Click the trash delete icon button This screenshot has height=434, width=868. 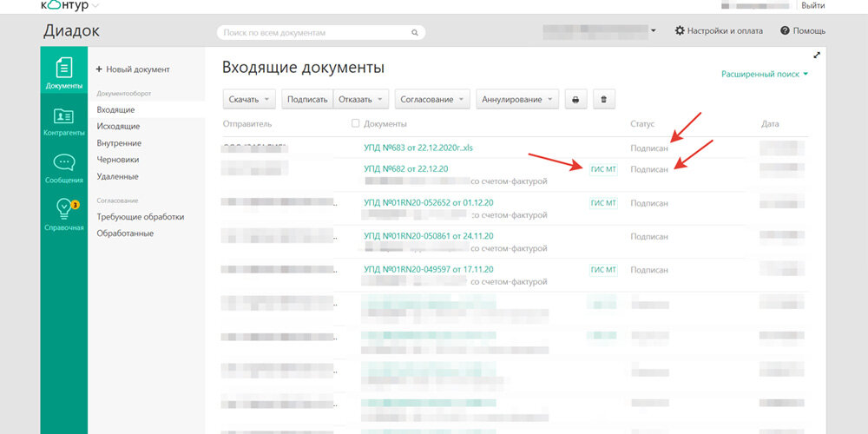pyautogui.click(x=604, y=100)
